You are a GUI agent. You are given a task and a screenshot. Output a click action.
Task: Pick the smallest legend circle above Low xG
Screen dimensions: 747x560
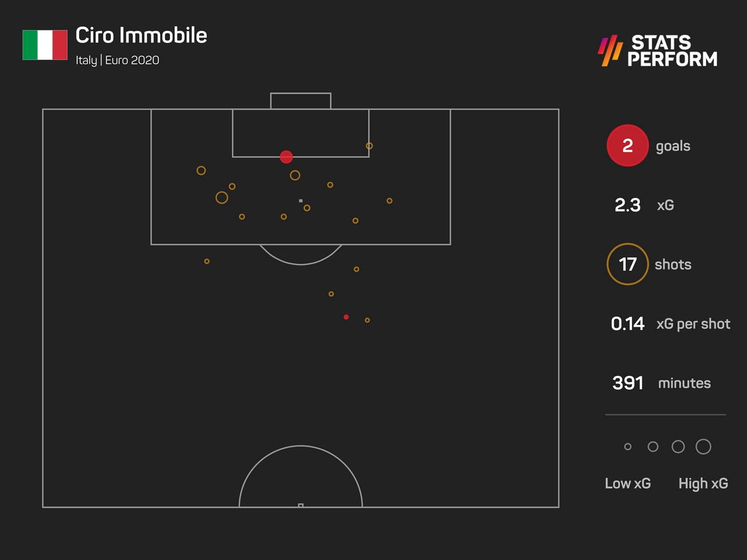(x=627, y=447)
